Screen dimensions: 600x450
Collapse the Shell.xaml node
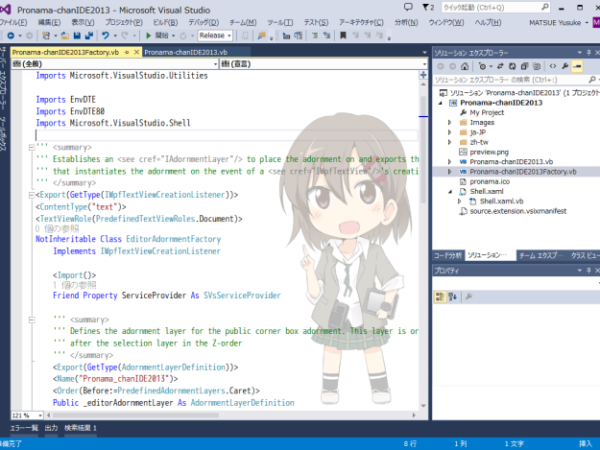450,192
